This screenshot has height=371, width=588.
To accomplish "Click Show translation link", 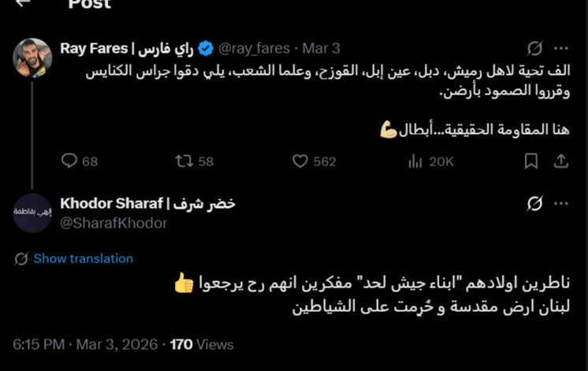I will pyautogui.click(x=83, y=258).
